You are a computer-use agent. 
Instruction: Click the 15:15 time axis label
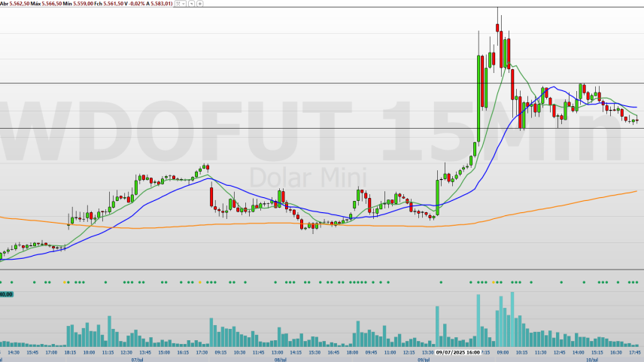[x=597, y=352]
